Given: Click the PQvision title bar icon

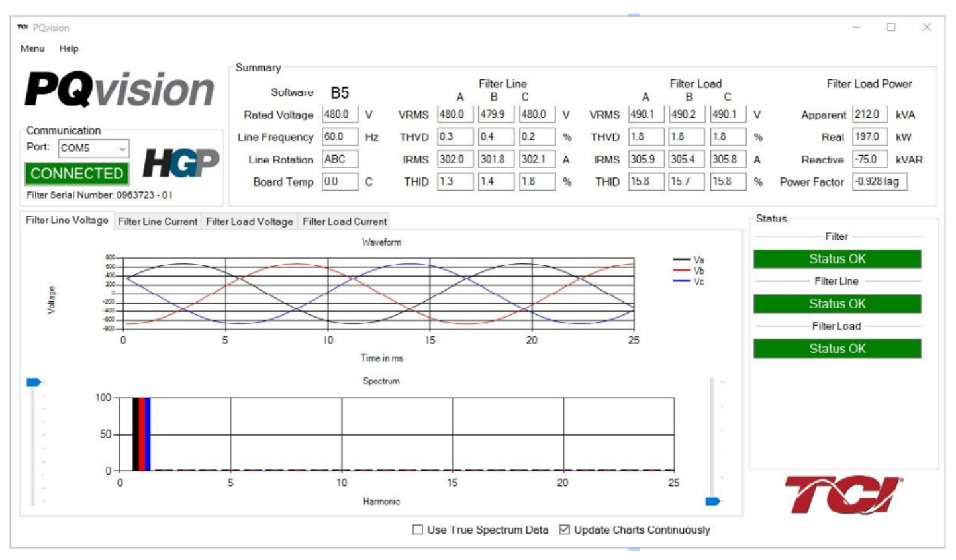Looking at the screenshot, I should (23, 27).
